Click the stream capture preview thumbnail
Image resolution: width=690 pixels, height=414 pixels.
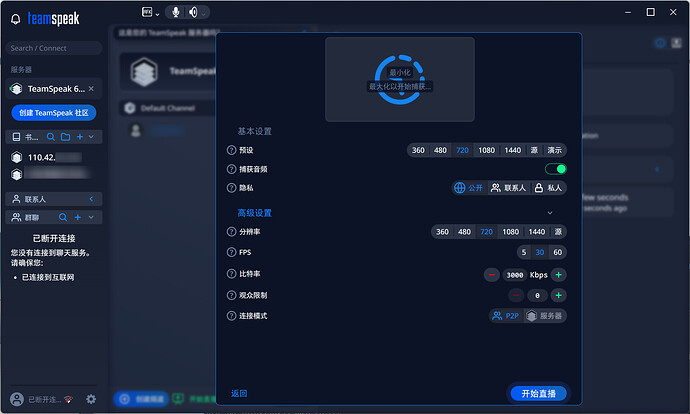(x=400, y=79)
